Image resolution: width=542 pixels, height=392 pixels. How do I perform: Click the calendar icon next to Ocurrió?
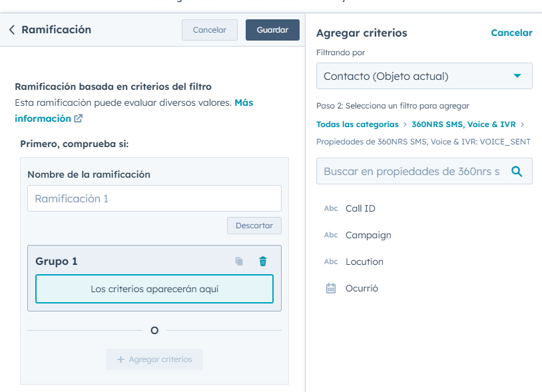point(331,288)
